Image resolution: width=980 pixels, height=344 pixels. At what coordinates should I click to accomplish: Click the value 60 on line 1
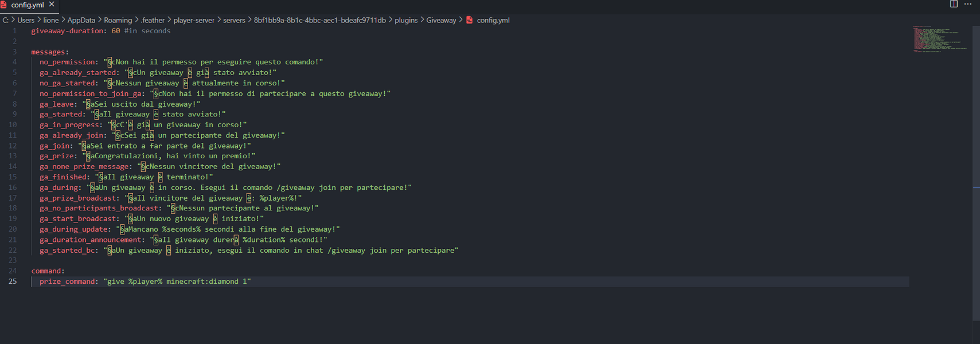click(116, 31)
